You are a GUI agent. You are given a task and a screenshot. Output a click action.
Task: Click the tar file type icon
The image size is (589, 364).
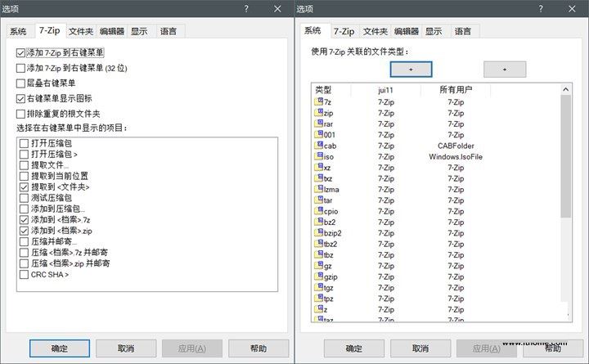click(318, 200)
